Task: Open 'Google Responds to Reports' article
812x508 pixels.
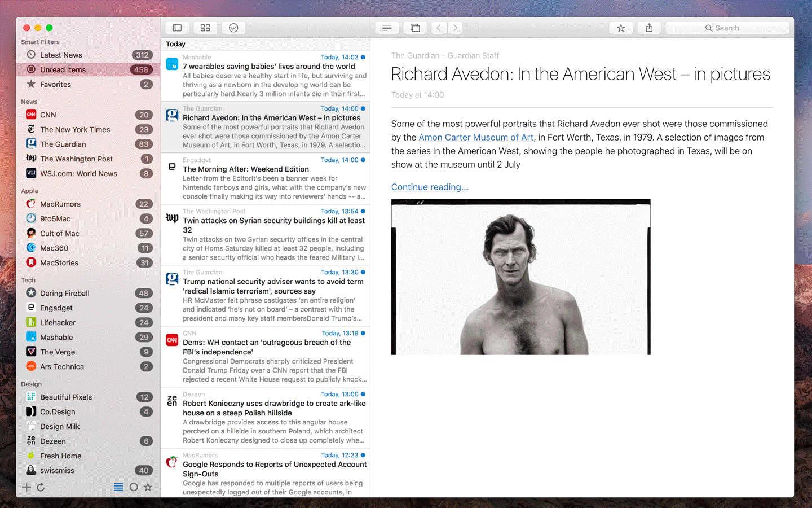Action: tap(266, 473)
